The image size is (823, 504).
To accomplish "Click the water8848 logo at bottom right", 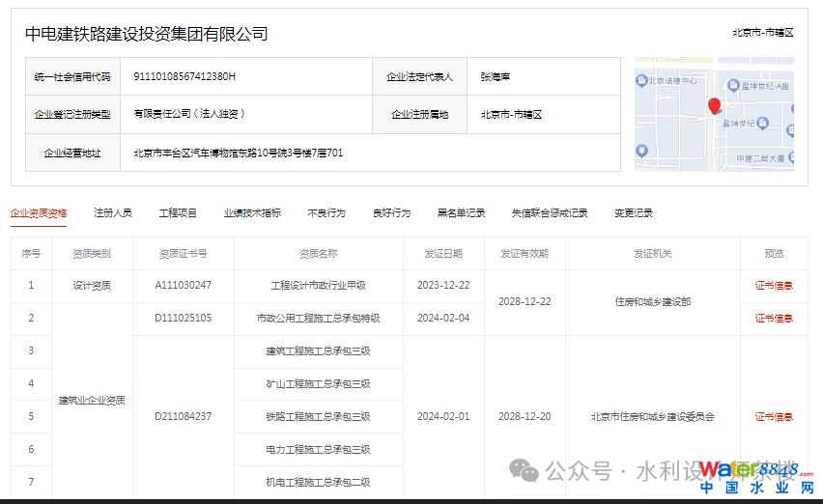I will [750, 477].
